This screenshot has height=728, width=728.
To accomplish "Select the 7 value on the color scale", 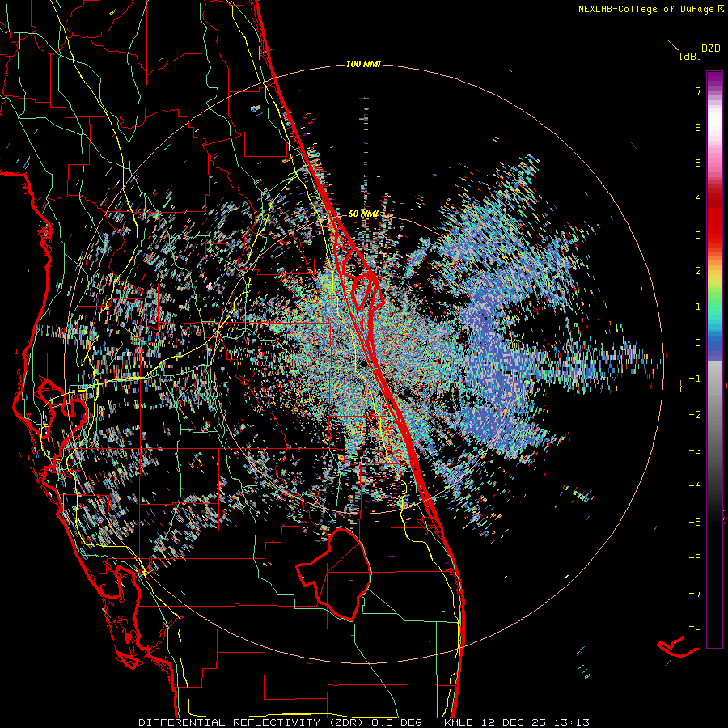I will [698, 91].
